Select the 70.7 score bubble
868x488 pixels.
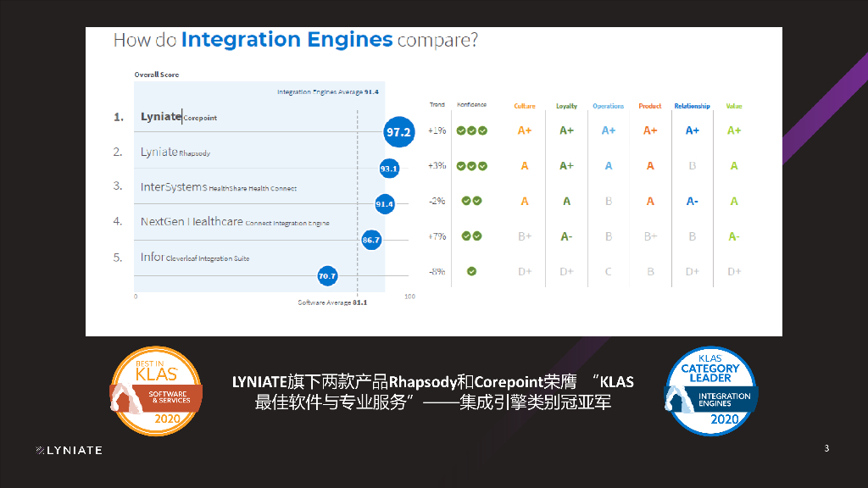tap(327, 276)
